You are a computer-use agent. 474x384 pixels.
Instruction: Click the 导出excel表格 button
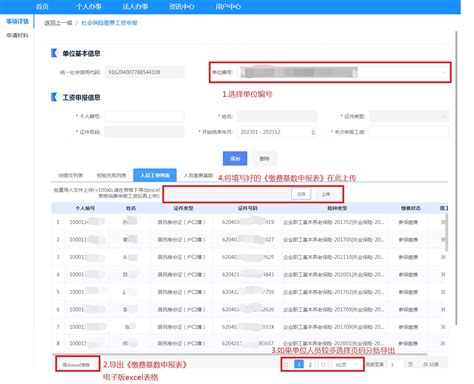[76, 365]
